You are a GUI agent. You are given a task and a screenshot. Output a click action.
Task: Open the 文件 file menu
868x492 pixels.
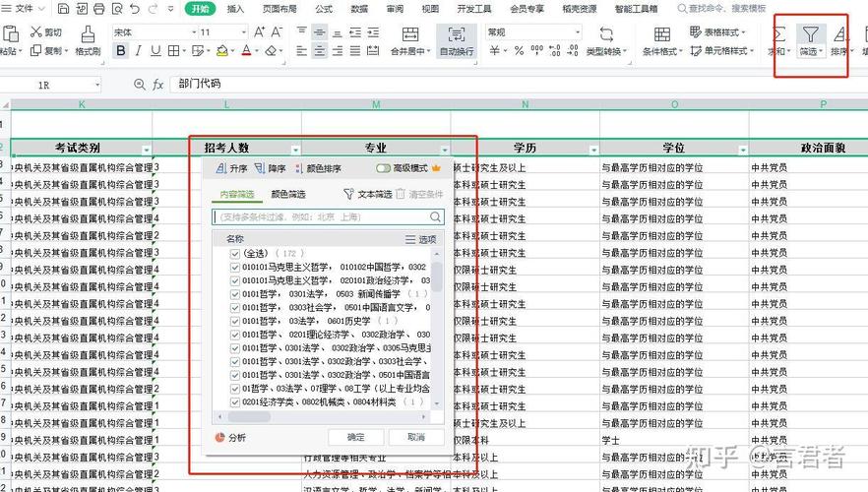click(23, 9)
